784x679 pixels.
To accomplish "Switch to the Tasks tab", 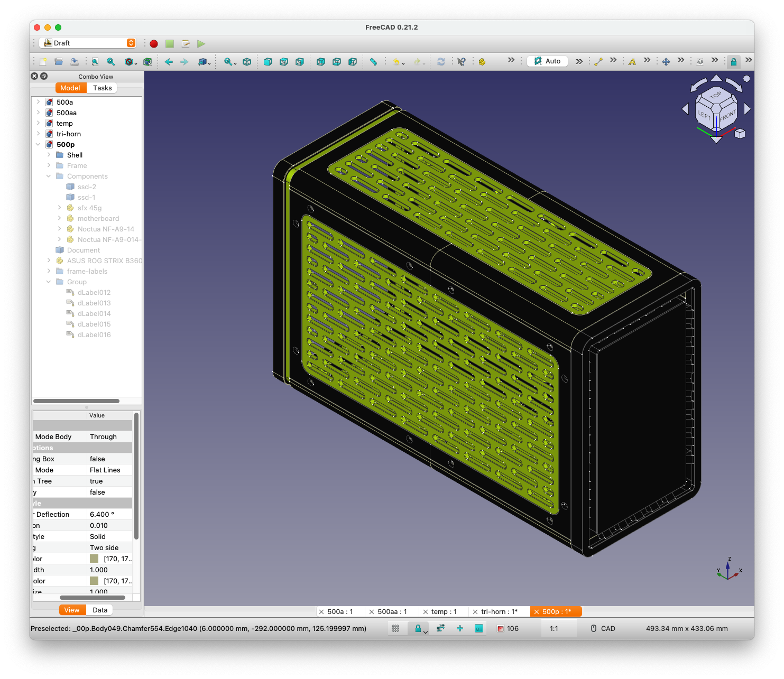I will tap(102, 88).
